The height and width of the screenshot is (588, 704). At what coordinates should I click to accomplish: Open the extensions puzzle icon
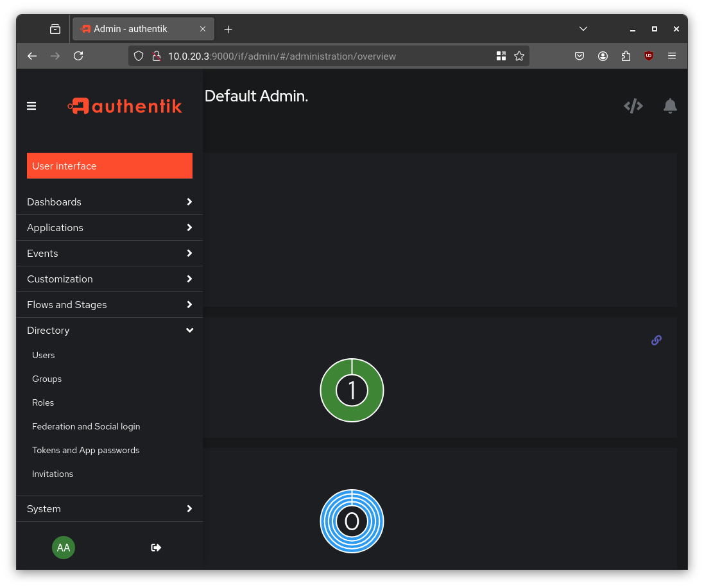click(626, 56)
